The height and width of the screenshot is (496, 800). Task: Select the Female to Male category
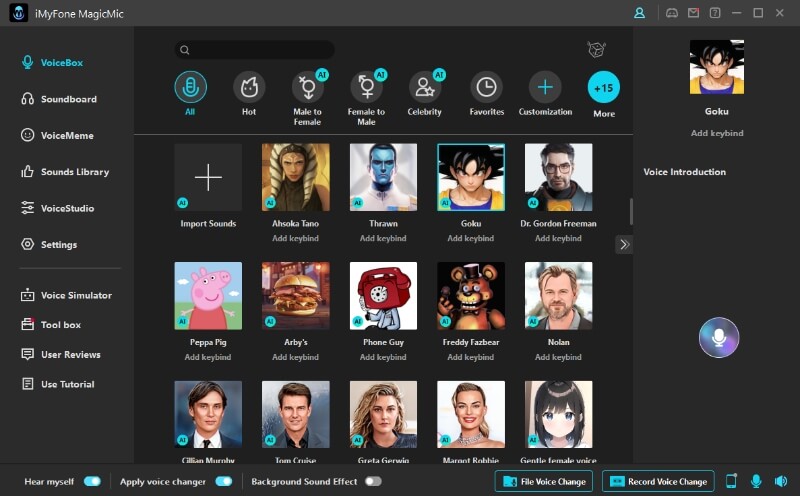[x=366, y=87]
